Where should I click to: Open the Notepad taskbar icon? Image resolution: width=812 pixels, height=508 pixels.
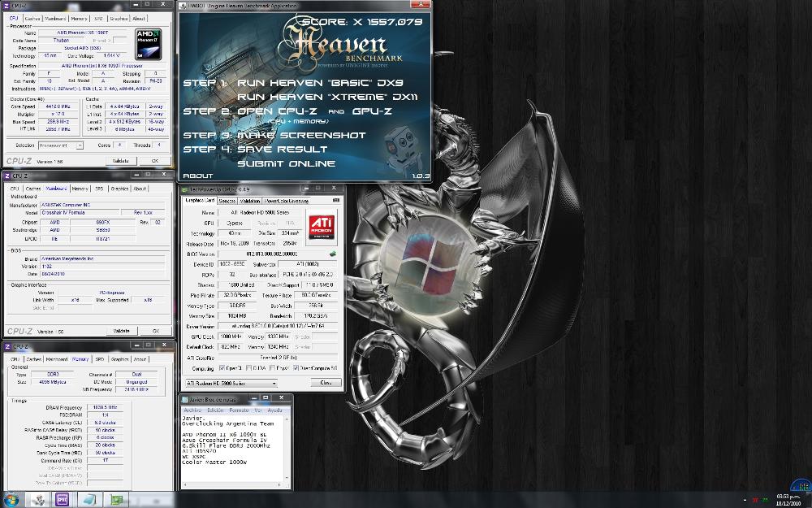coord(89,500)
